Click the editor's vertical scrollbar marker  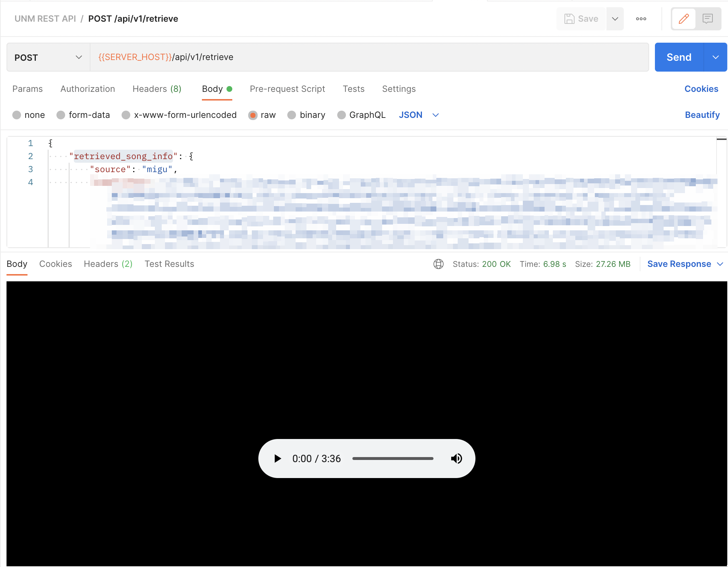coord(721,139)
